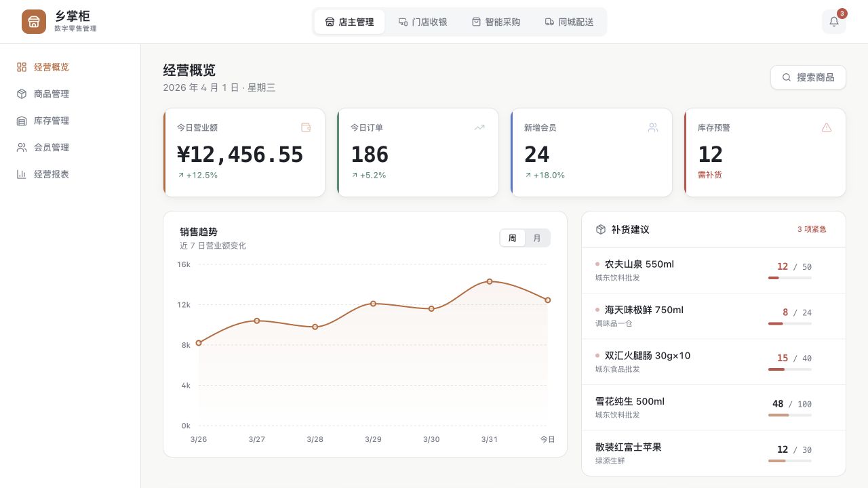868x488 pixels.
Task: Click the 3/31 peak data point
Action: pyautogui.click(x=490, y=281)
